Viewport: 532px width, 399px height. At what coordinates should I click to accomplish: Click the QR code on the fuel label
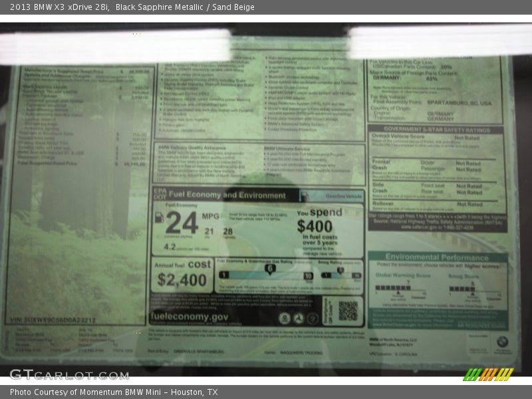click(348, 311)
